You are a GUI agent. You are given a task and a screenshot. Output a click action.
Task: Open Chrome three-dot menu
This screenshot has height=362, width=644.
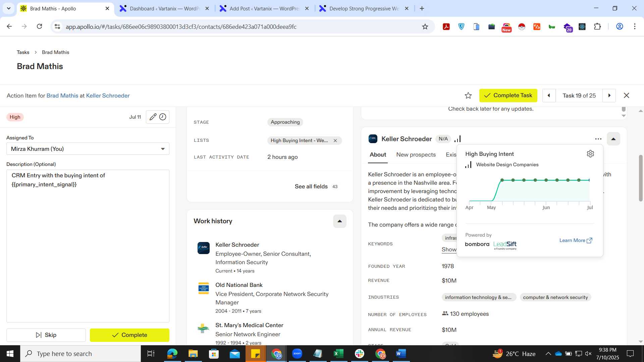coord(635,27)
